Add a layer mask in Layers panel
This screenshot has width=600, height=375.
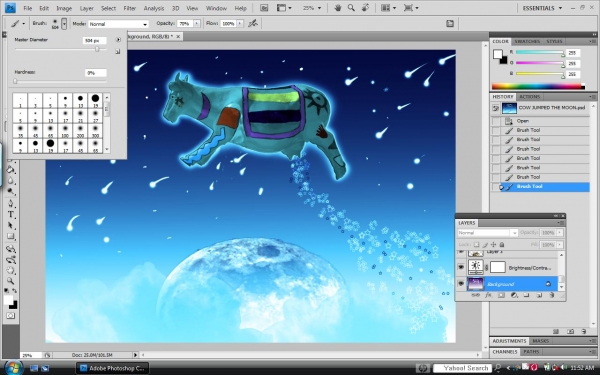[x=501, y=295]
